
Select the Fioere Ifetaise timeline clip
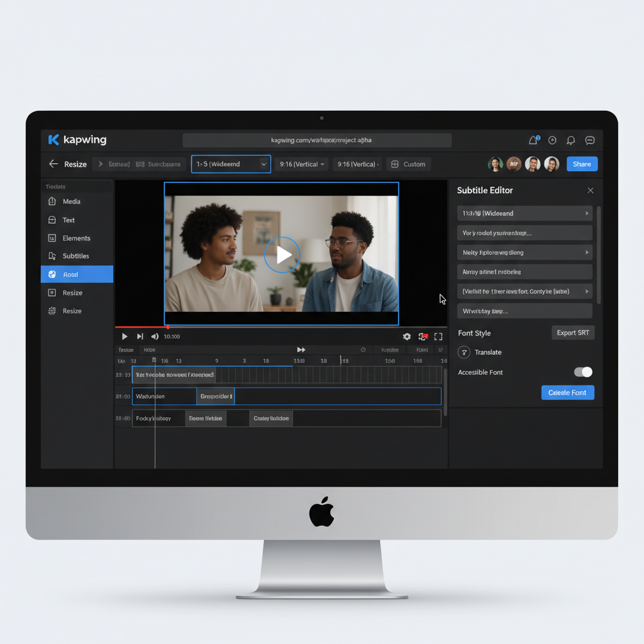206,418
